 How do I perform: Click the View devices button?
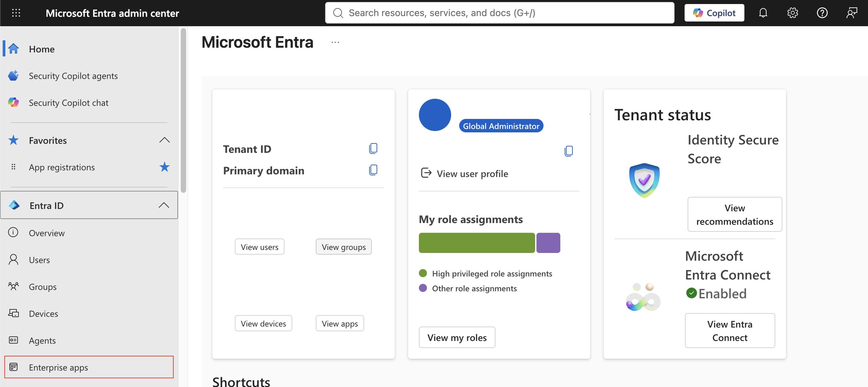click(263, 323)
